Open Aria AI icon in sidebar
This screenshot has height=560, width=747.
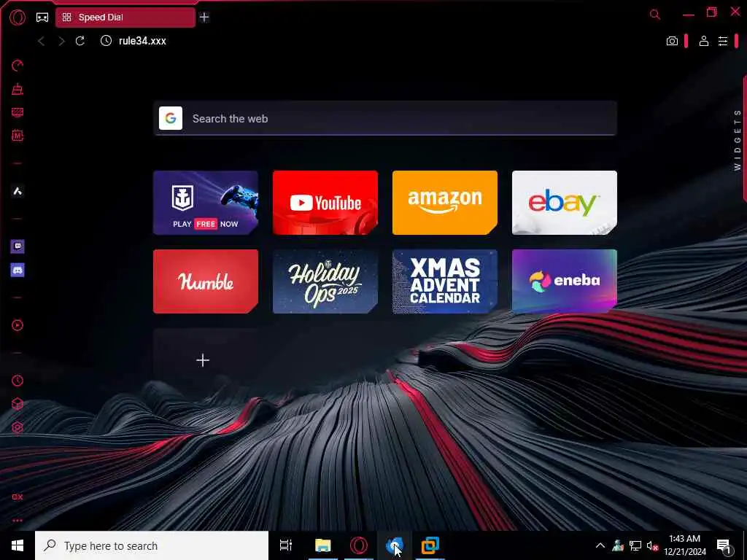coord(18,192)
